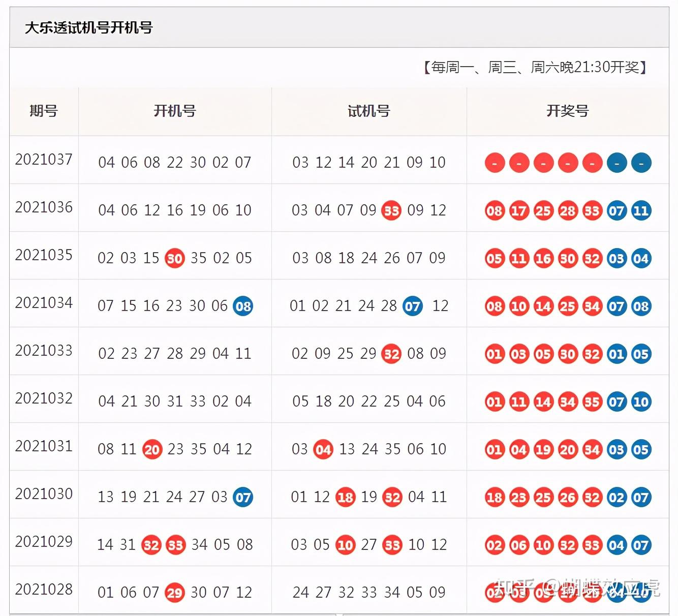Click 试机号 numbers 05 18 20 22 25 04 06

click(x=369, y=402)
